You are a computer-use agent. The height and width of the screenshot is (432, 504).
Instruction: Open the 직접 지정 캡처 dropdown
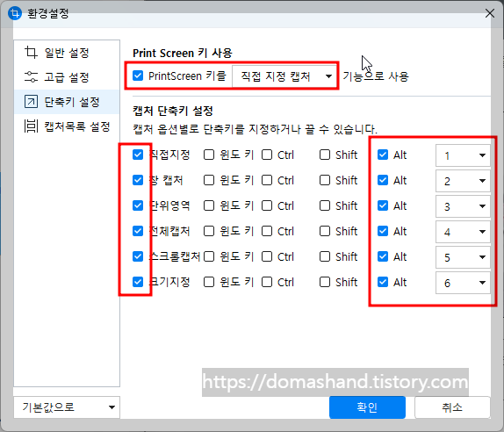284,76
